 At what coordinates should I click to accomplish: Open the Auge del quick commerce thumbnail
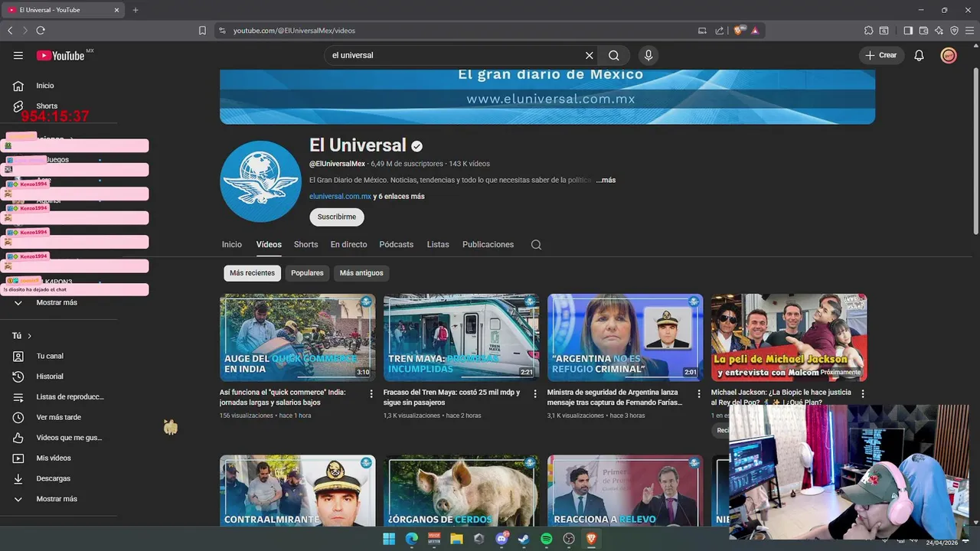click(x=297, y=337)
